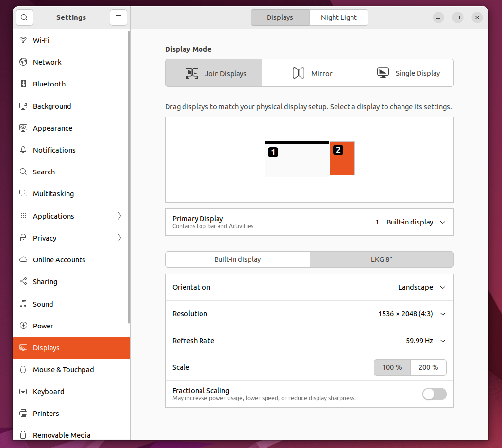Image resolution: width=502 pixels, height=448 pixels.
Task: Switch to the Night Light tab
Action: [x=339, y=17]
